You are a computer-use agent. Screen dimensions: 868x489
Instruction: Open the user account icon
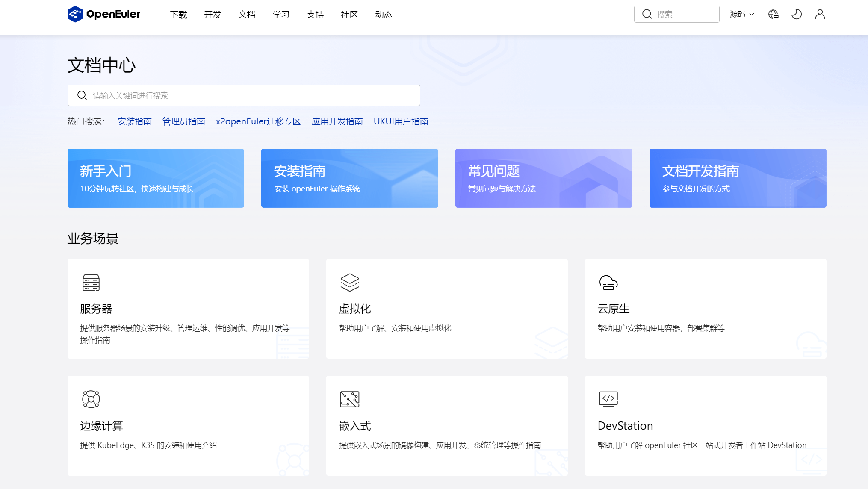[820, 14]
